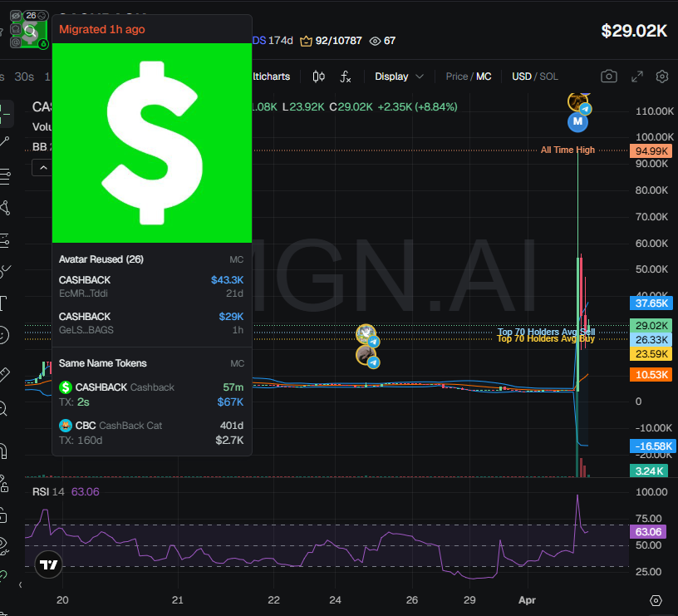
Task: Click the CASHBACK green dollar token icon
Action: [x=66, y=387]
